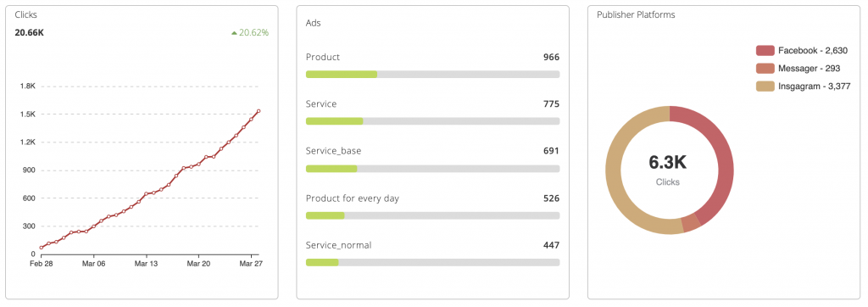This screenshot has width=868, height=307.
Task: Click the Service progress bar
Action: [x=432, y=120]
